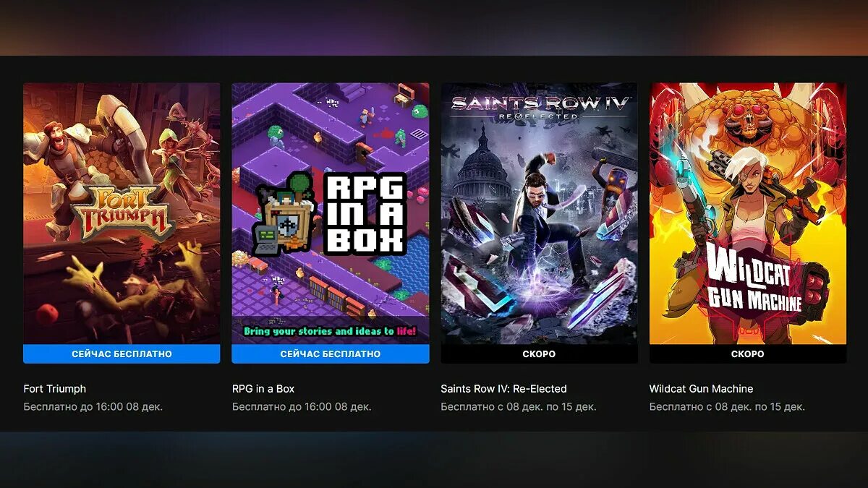The height and width of the screenshot is (488, 868).
Task: Click Saints Row IV free date range text
Action: click(519, 407)
